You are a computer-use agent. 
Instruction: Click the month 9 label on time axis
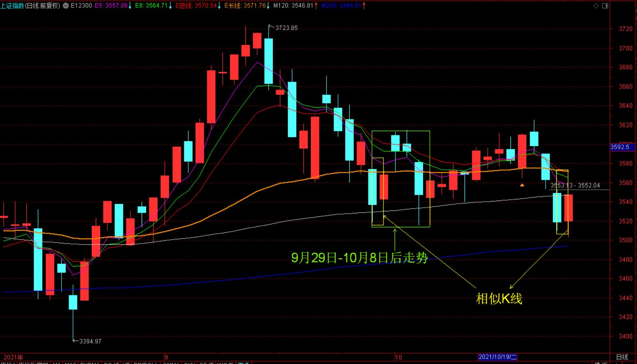[166, 357]
